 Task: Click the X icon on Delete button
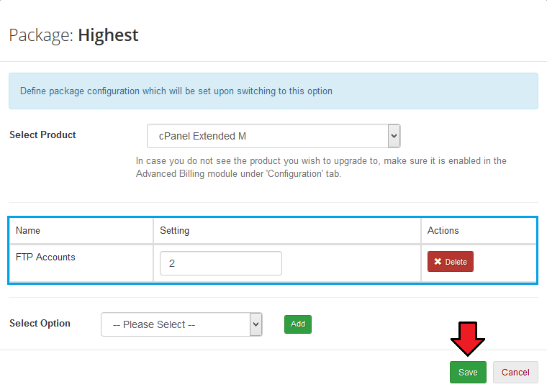pyautogui.click(x=438, y=262)
